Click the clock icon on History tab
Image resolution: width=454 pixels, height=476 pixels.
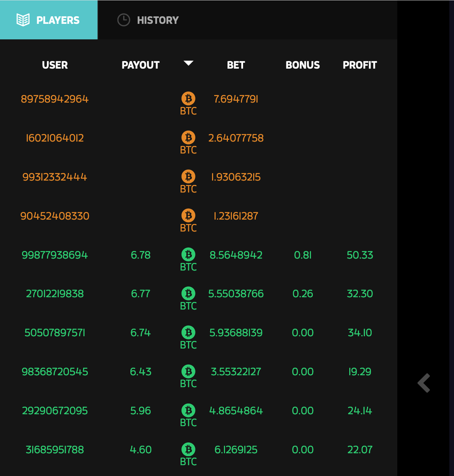pyautogui.click(x=124, y=20)
